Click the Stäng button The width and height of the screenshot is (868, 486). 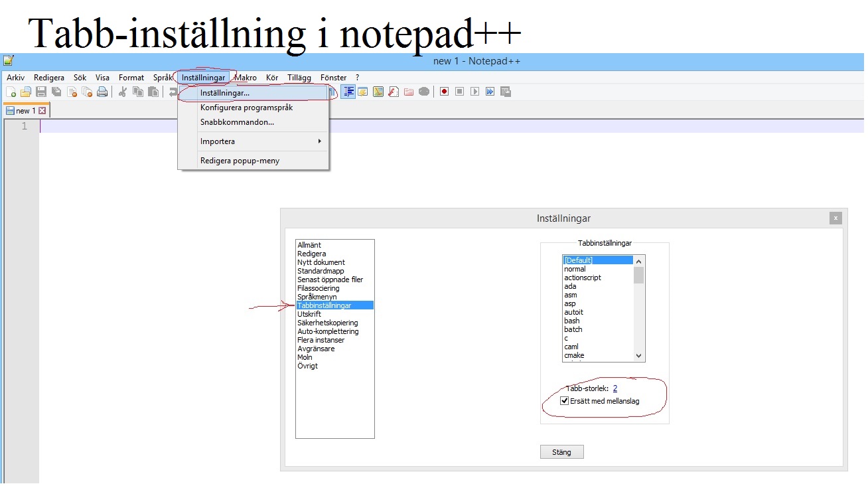[x=561, y=452]
